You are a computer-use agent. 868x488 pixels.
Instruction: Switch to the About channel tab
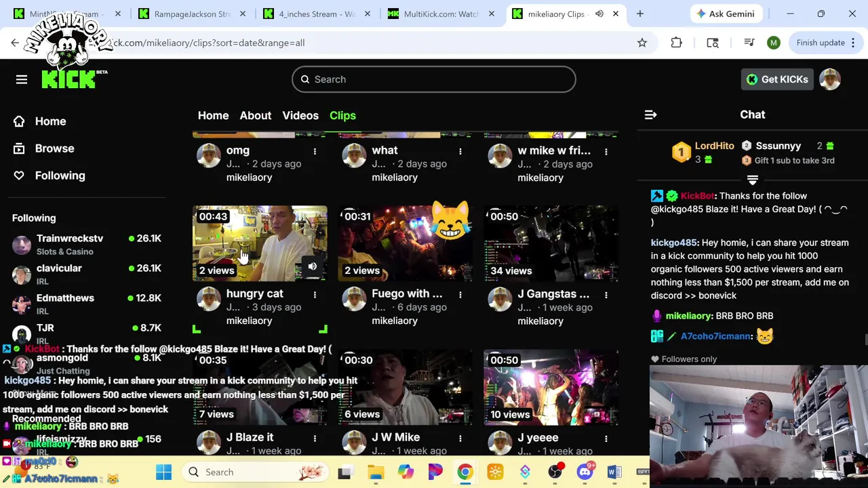click(x=256, y=115)
